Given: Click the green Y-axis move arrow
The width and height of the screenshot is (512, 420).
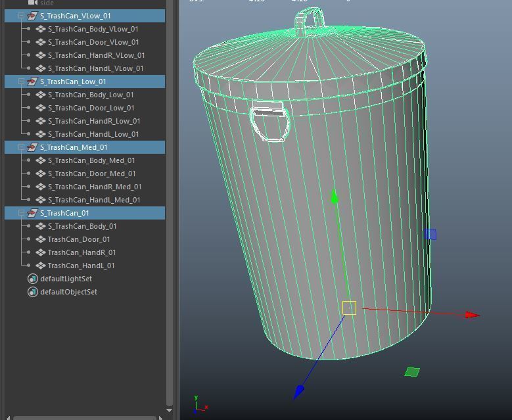Looking at the screenshot, I should click(x=334, y=196).
